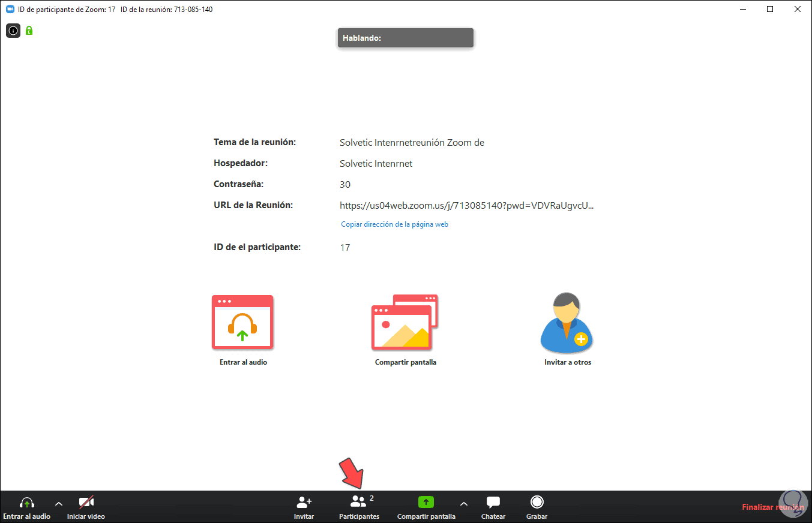Maximize the Zoom meeting window
Image resolution: width=812 pixels, height=523 pixels.
770,9
